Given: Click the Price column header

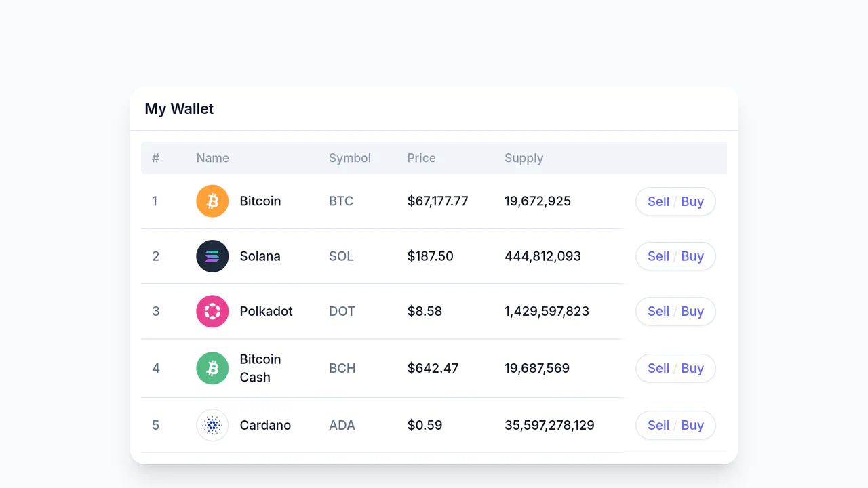Looking at the screenshot, I should click(x=421, y=158).
